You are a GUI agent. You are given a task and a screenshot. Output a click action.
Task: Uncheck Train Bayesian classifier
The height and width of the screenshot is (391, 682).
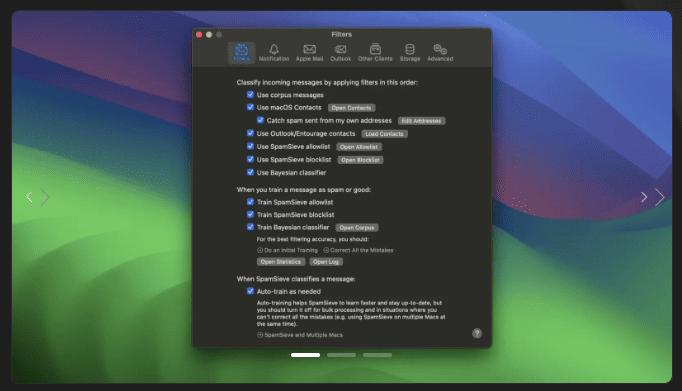(250, 227)
